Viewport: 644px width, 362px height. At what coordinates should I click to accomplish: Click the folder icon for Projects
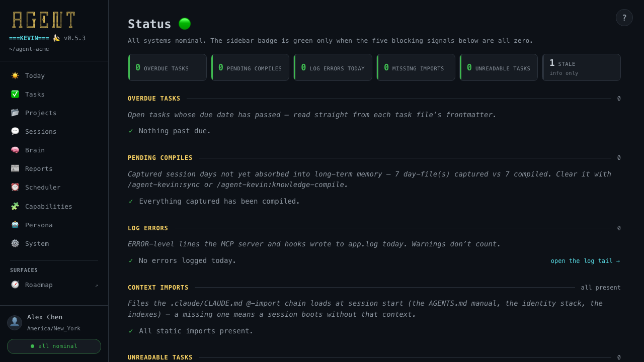coord(15,113)
